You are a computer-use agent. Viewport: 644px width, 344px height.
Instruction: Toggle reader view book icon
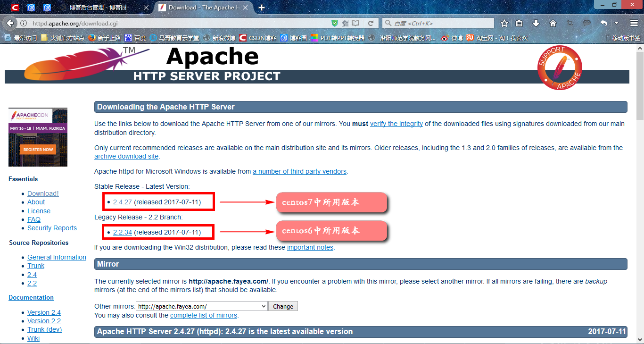[355, 23]
